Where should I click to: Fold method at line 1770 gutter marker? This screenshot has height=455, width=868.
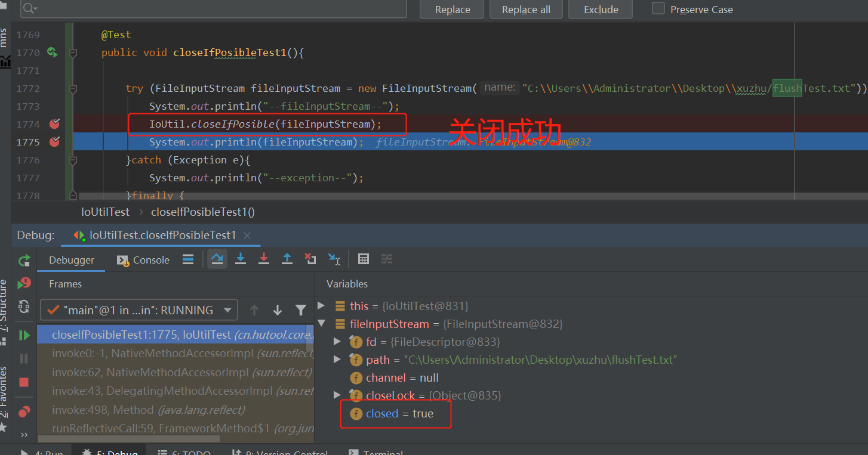[x=73, y=52]
